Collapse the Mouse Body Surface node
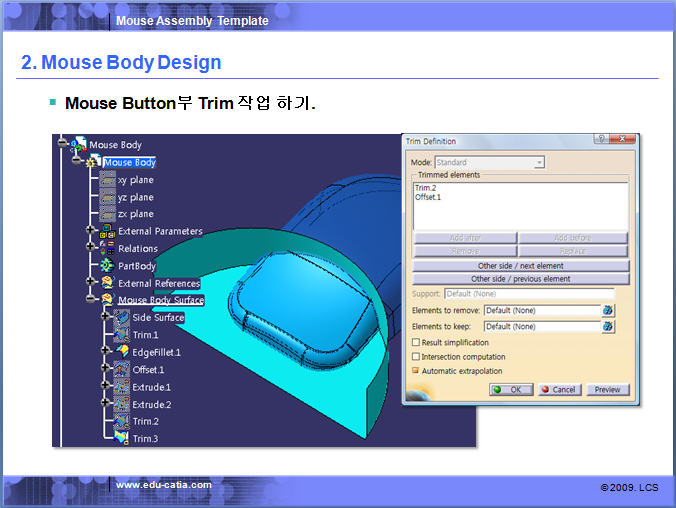The width and height of the screenshot is (676, 508). [91, 300]
